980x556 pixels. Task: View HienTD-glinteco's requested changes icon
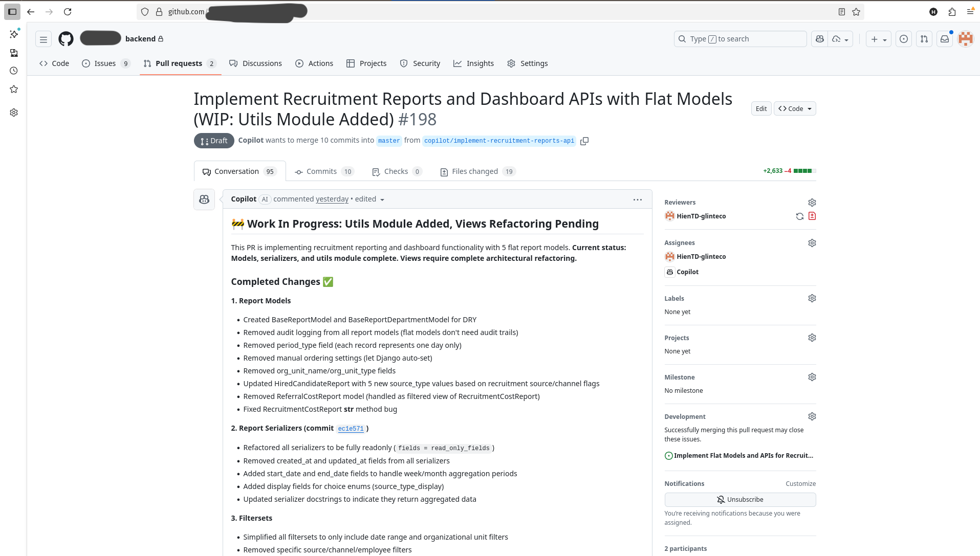click(x=812, y=216)
